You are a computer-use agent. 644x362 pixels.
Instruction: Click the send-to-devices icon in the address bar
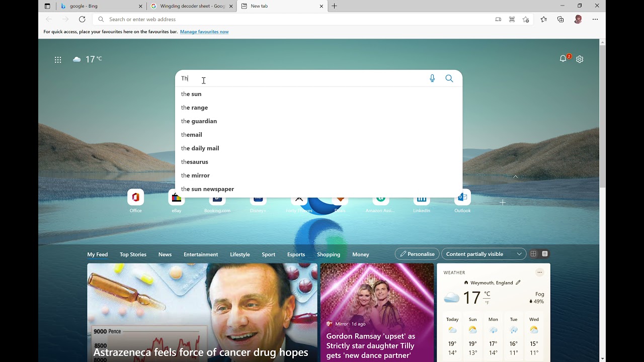498,20
